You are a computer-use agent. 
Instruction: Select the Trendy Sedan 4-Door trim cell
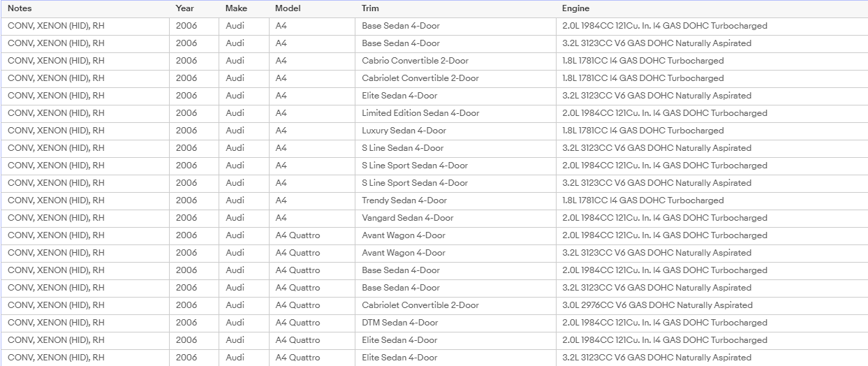[455, 200]
